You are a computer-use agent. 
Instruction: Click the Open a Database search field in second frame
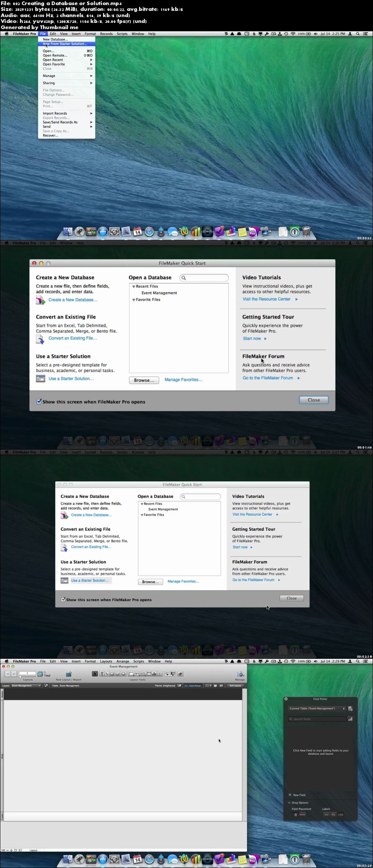(x=204, y=278)
